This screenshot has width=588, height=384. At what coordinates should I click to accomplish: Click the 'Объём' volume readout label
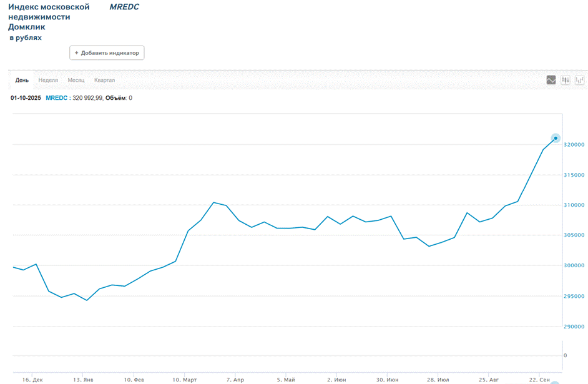click(116, 98)
